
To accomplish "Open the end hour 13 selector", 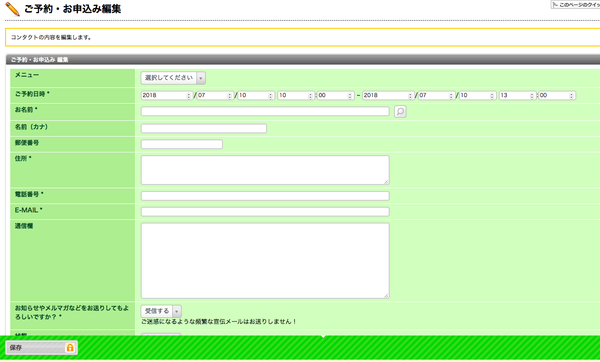I will [517, 95].
